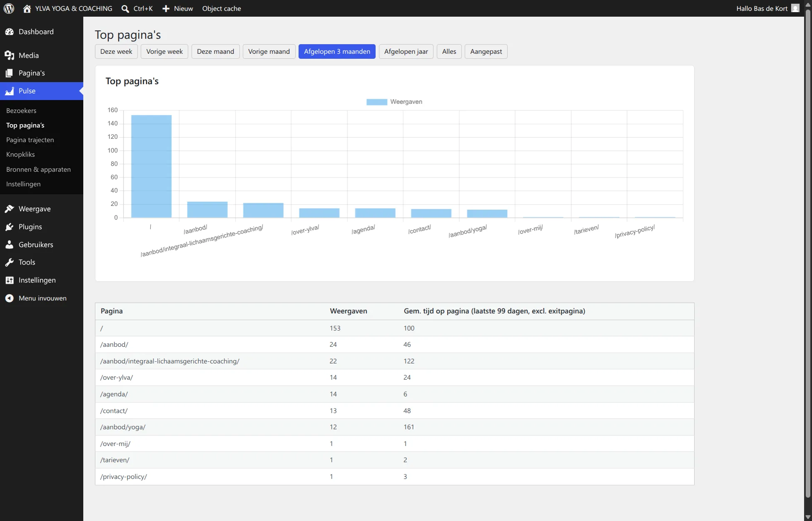Click YLVA YOGA & COACHING site link
The height and width of the screenshot is (521, 812).
[74, 8]
